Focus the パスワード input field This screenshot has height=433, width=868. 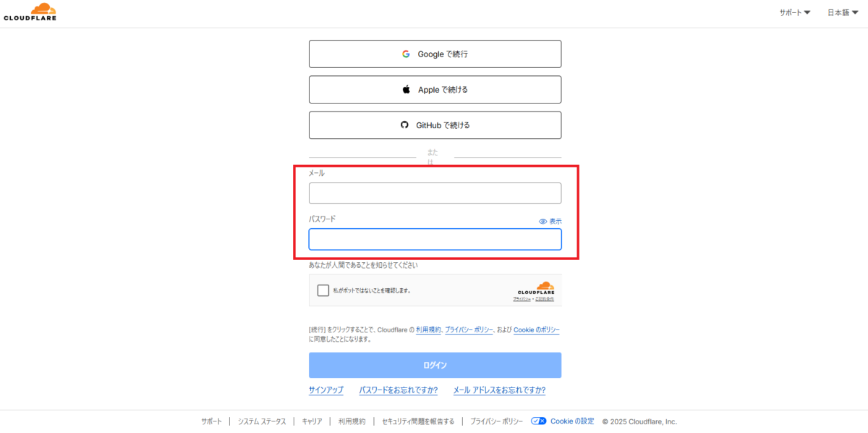pos(435,240)
